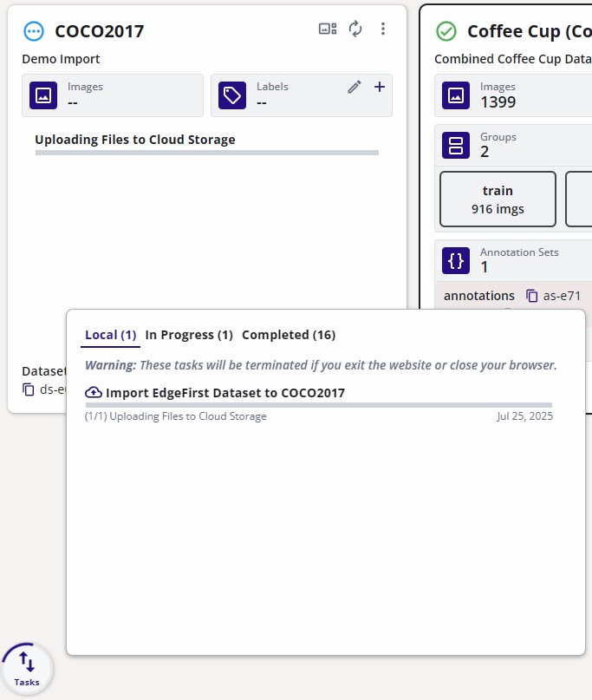This screenshot has width=592, height=700.
Task: Switch to the Local (1) tab
Action: pyautogui.click(x=110, y=335)
